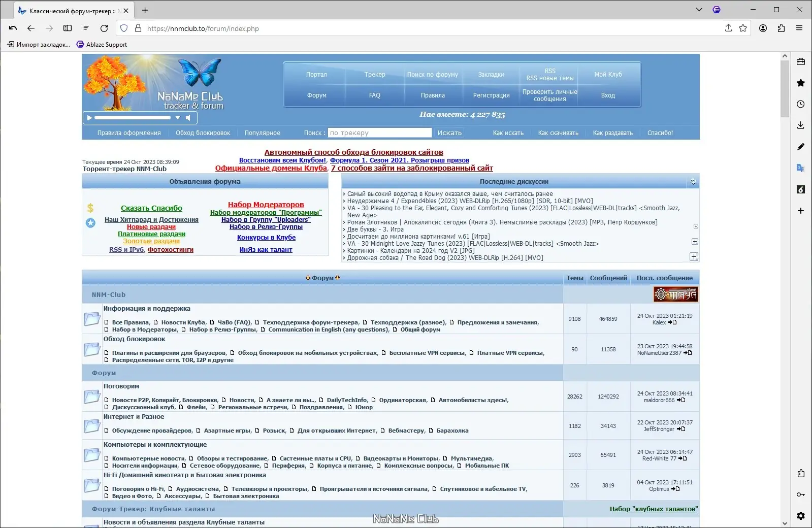Open Мой Клуб menu item

(608, 75)
